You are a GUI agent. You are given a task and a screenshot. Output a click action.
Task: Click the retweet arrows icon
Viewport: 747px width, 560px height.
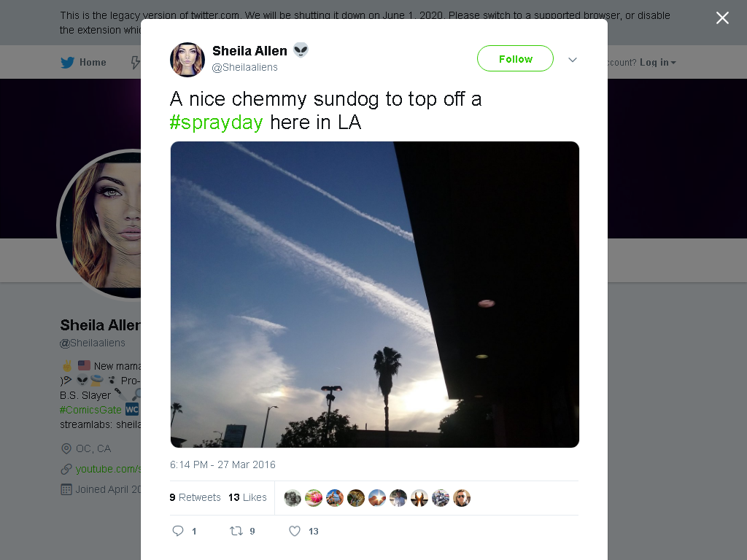[236, 531]
